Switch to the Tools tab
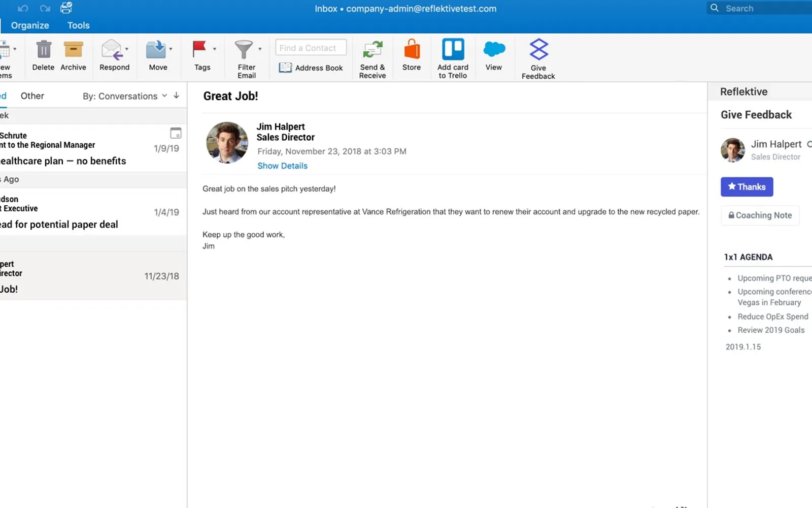This screenshot has width=812, height=508. (x=78, y=25)
